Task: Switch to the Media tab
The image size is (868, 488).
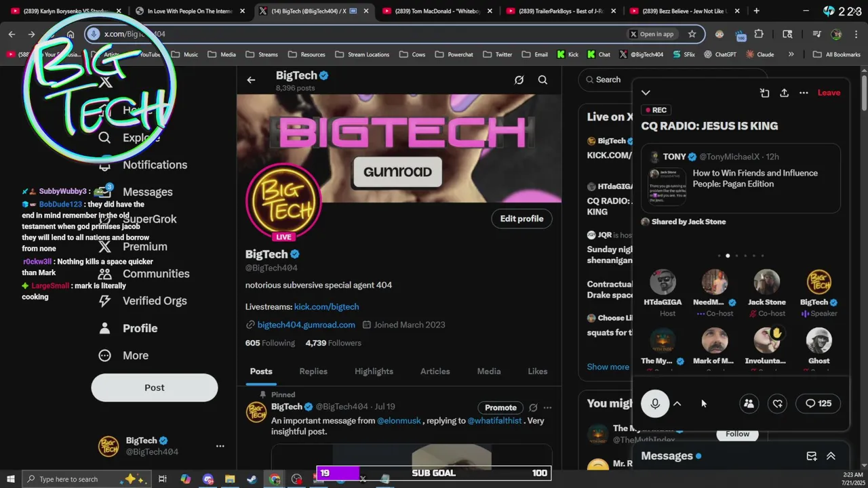Action: click(488, 371)
